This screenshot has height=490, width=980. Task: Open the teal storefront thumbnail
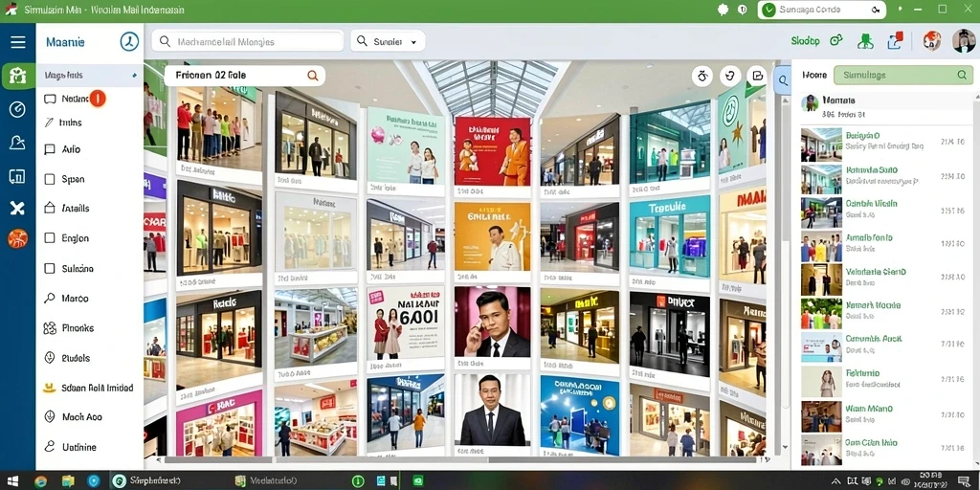pos(669,235)
